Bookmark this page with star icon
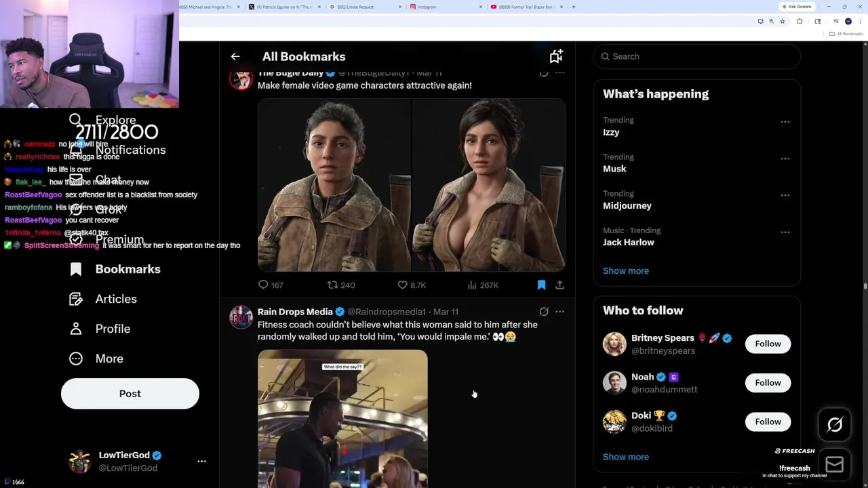The height and width of the screenshot is (488, 868). click(x=782, y=22)
